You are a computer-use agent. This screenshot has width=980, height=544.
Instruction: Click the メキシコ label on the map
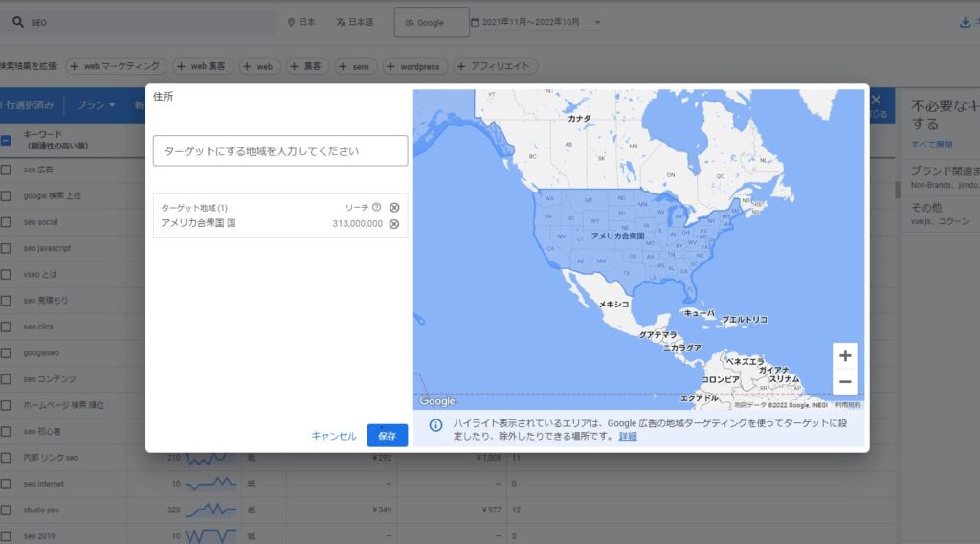614,305
